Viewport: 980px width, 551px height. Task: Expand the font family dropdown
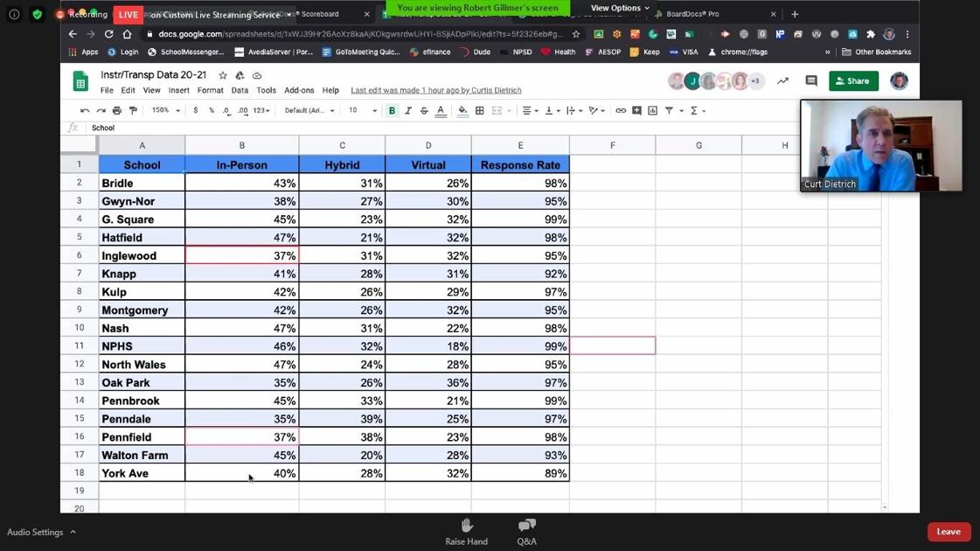[309, 111]
